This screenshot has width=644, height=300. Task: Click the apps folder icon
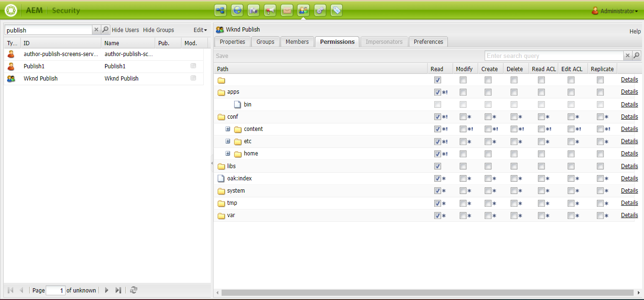coord(221,92)
